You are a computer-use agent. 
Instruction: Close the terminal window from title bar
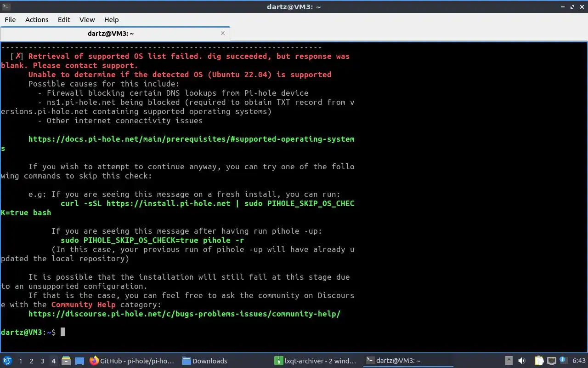[x=582, y=6]
